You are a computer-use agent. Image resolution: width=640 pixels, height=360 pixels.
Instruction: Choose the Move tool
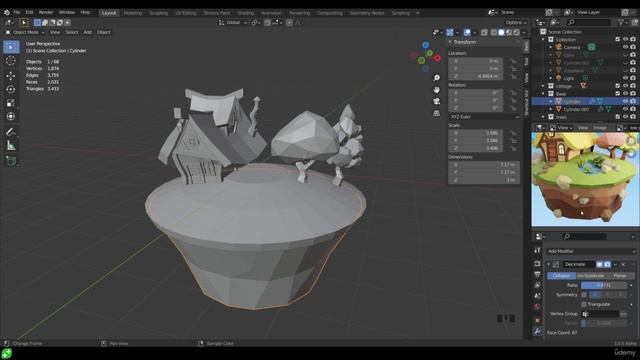point(11,76)
